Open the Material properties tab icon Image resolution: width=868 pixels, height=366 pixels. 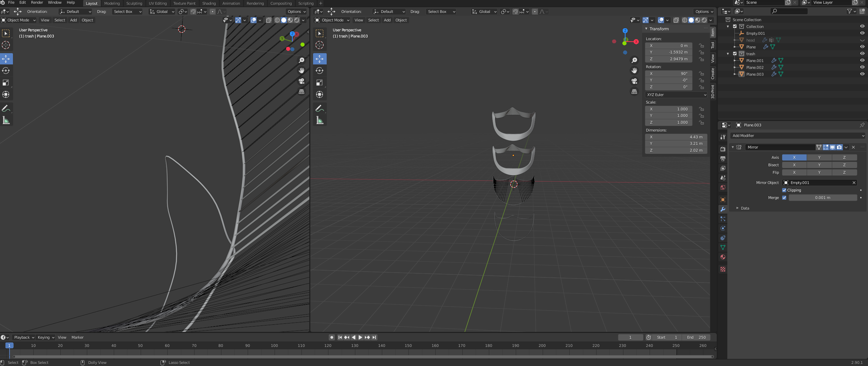(x=723, y=257)
